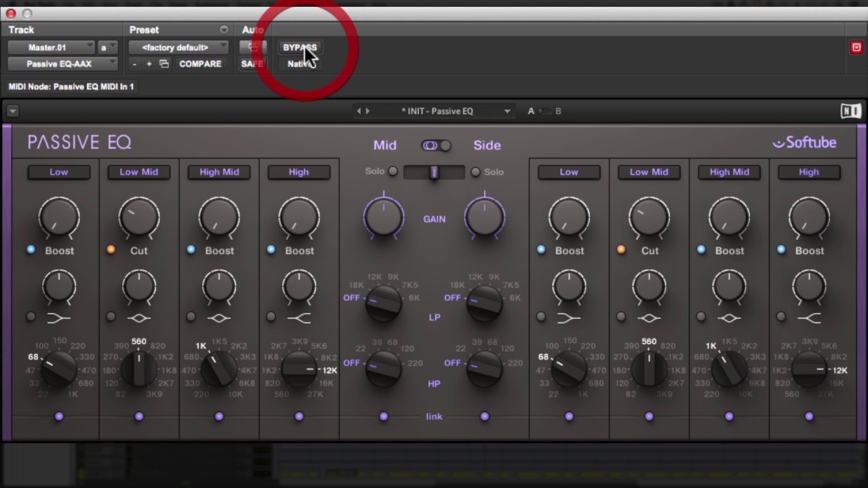Click purple link dot under Mid Low Mid band
The image size is (868, 488).
[x=139, y=416]
